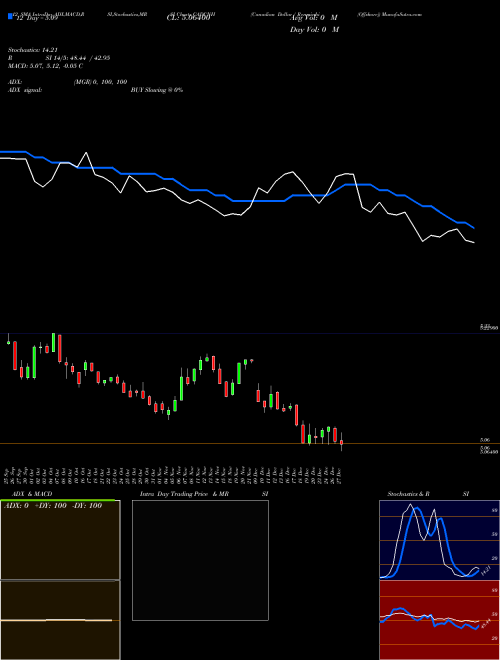Click the 'MACD: 5.07, 5.12, -0.05 C' line
The image size is (500, 660).
pyautogui.click(x=45, y=66)
